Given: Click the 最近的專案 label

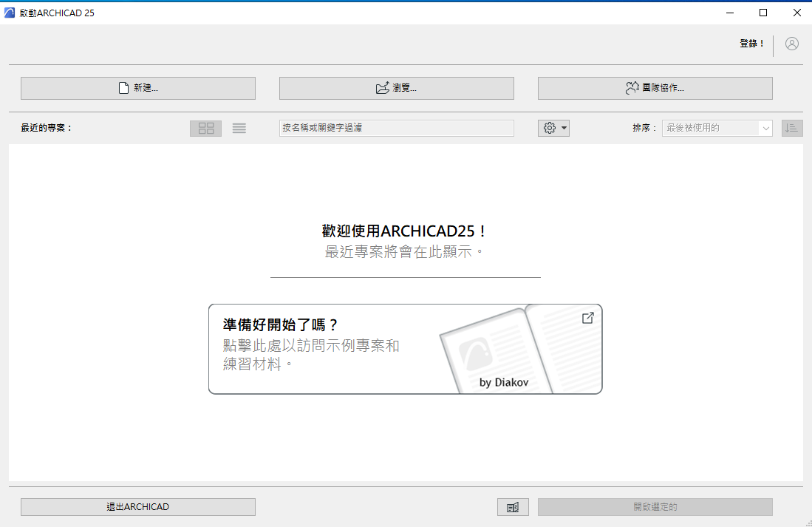Looking at the screenshot, I should coord(46,127).
